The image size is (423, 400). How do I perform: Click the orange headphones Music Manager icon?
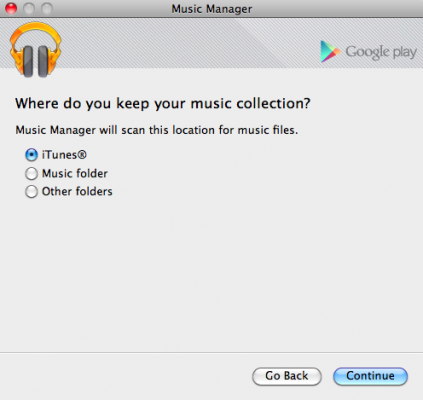pos(35,50)
